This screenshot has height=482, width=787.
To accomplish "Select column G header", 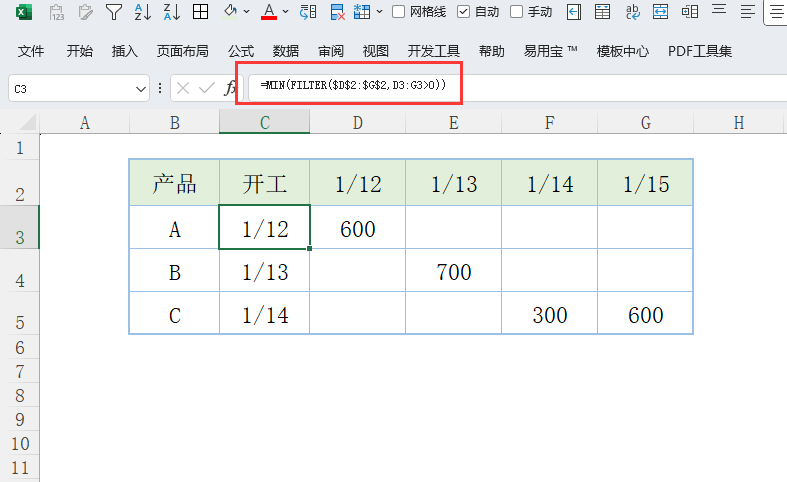I will coord(645,123).
